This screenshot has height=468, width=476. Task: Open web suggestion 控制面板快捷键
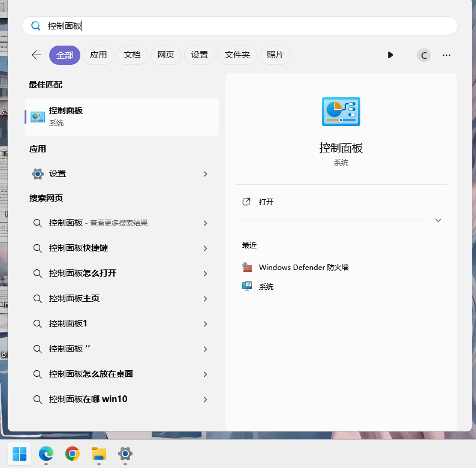coord(122,248)
